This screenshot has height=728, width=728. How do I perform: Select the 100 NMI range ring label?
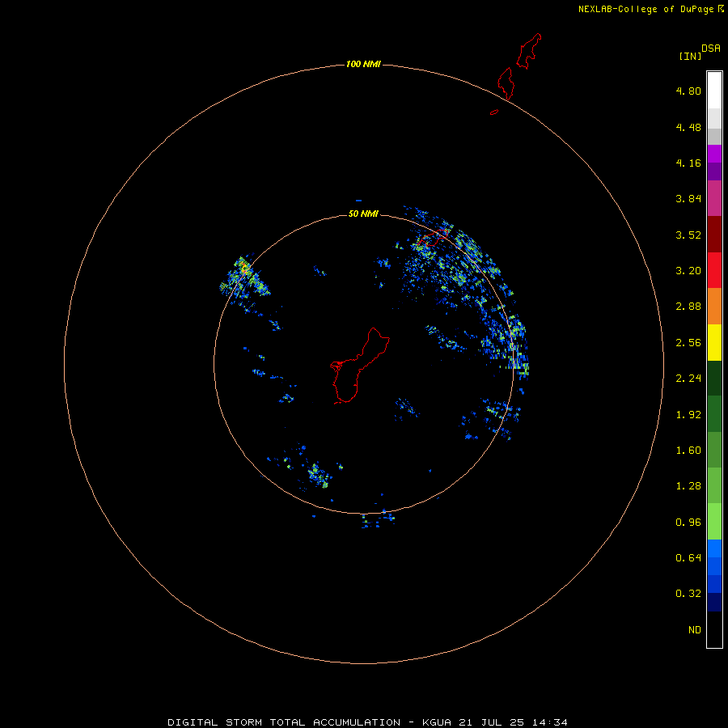(x=363, y=64)
